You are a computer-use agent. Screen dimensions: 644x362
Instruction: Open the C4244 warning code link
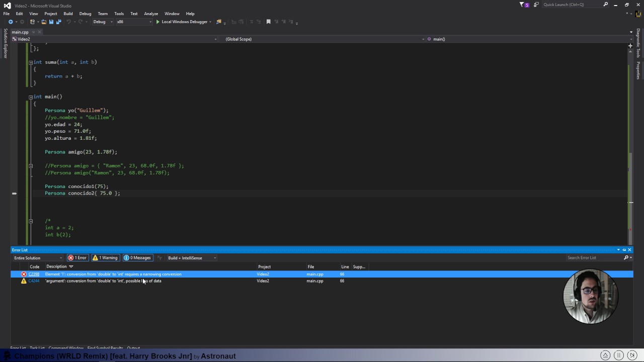[34, 281]
